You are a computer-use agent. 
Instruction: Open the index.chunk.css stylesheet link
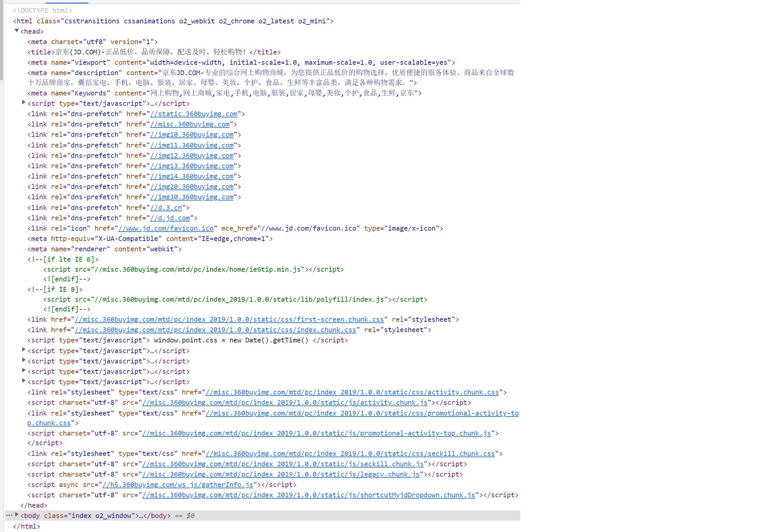point(216,330)
